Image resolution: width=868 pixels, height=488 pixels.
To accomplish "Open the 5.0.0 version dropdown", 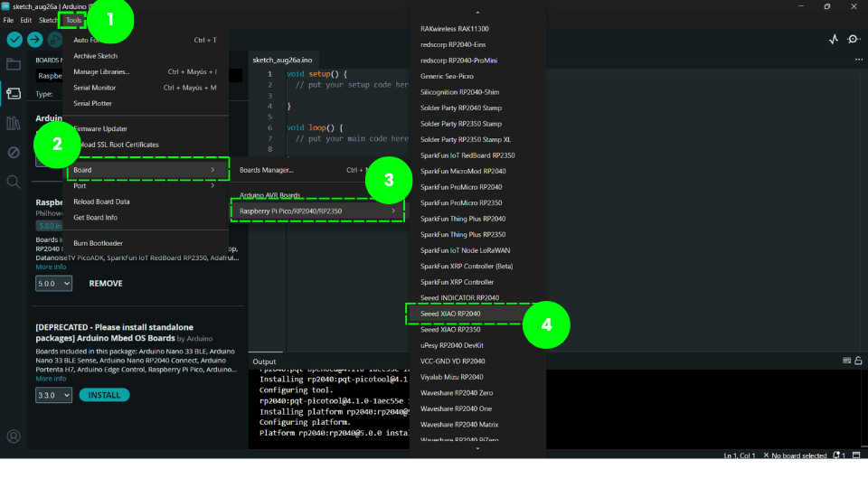I will 52,284.
